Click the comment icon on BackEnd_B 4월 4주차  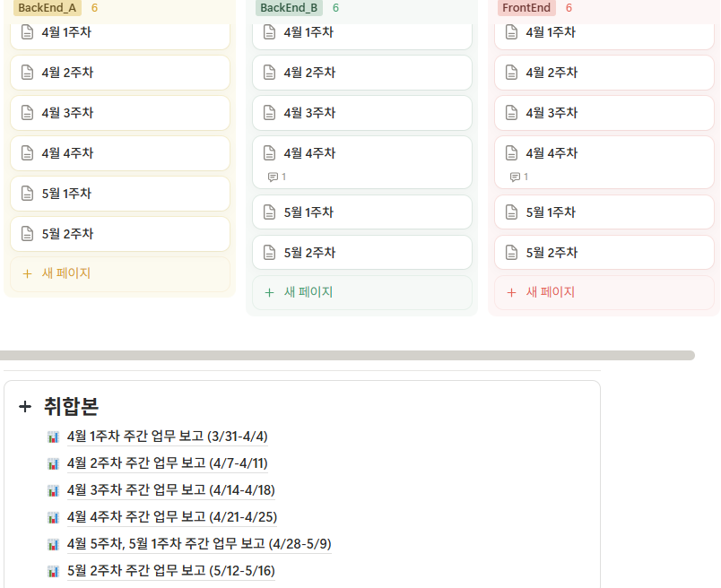273,177
